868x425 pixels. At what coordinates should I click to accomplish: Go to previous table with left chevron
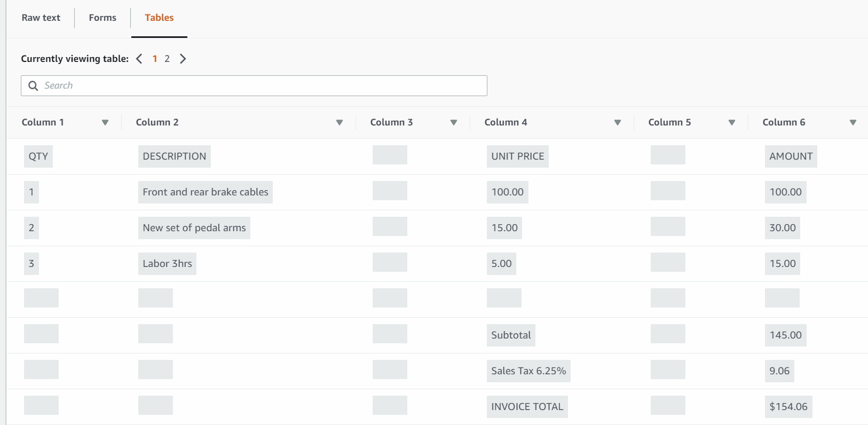139,59
